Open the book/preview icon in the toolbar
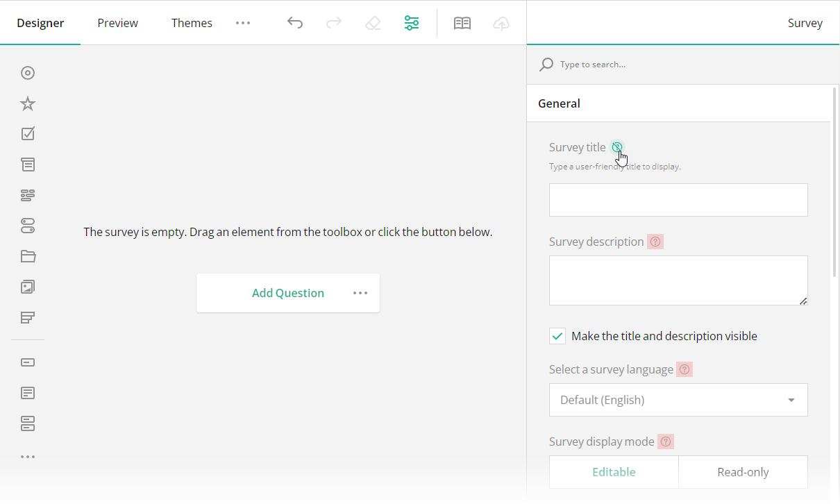This screenshot has height=504, width=840. pos(462,22)
